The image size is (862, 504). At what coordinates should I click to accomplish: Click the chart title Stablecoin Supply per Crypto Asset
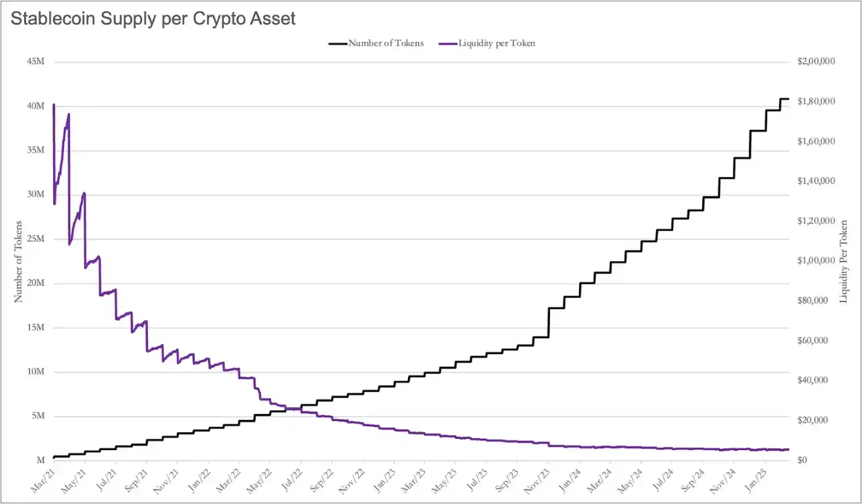pyautogui.click(x=154, y=18)
